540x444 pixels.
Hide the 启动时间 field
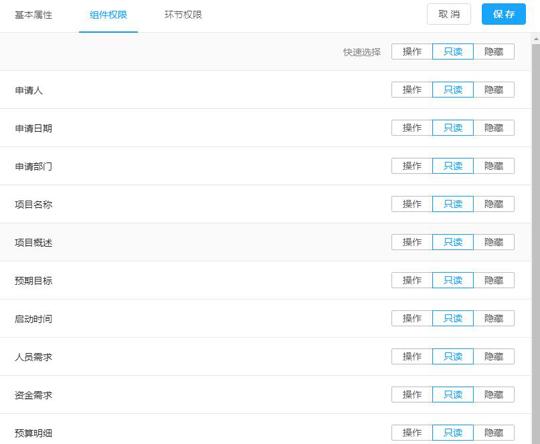[x=494, y=318]
